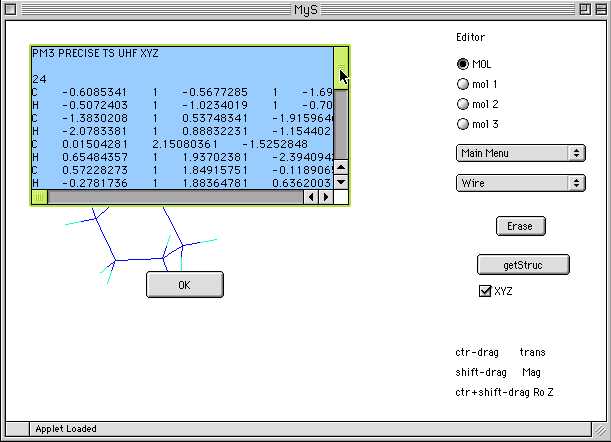Click the horizontal scroll right arrow
The height and width of the screenshot is (442, 611).
click(x=326, y=197)
